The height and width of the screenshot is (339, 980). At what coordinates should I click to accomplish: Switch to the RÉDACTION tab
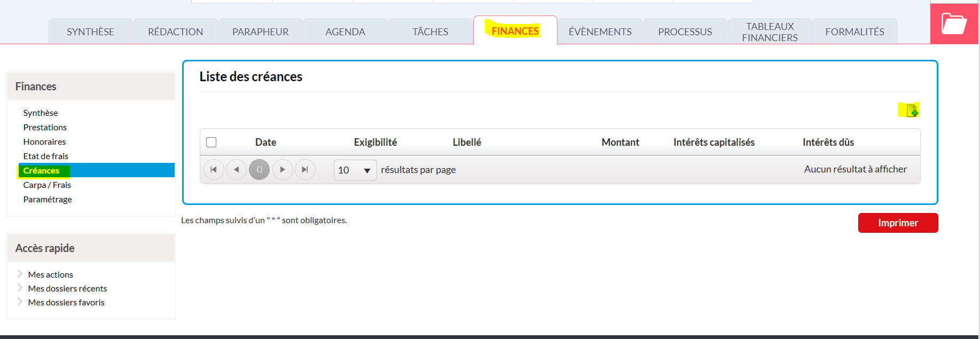click(175, 31)
